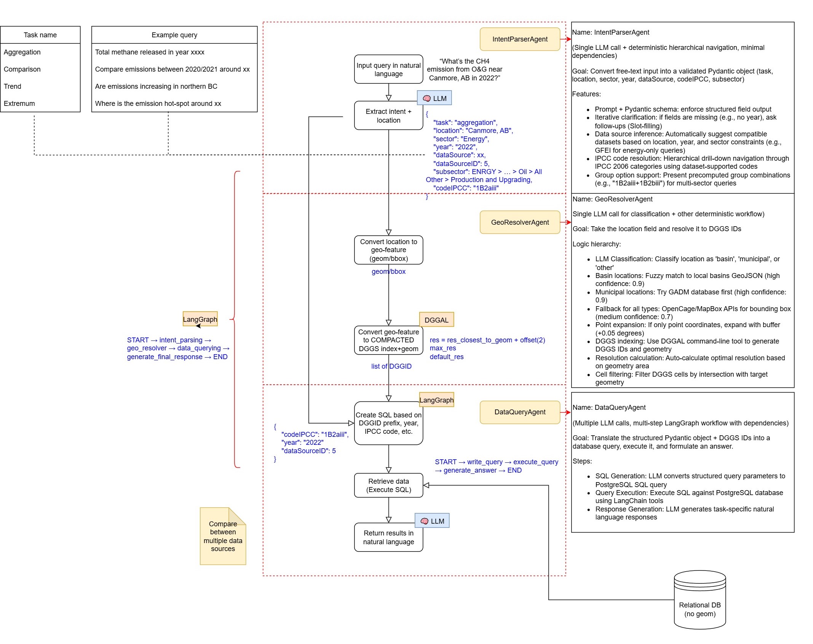Click the Relational DB cylinder icon
The height and width of the screenshot is (644, 813).
pyautogui.click(x=700, y=599)
